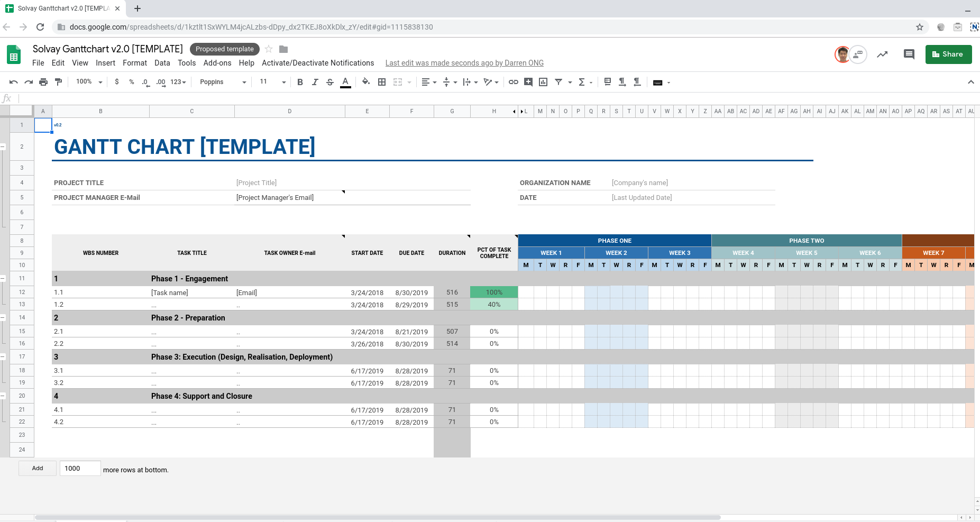Viewport: 980px width, 522px height.
Task: Open the font size dropdown
Action: click(272, 82)
